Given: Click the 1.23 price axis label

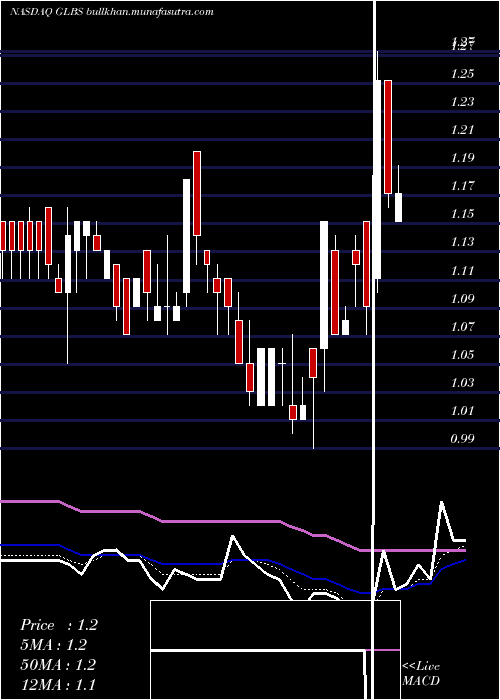Looking at the screenshot, I should click(462, 102).
